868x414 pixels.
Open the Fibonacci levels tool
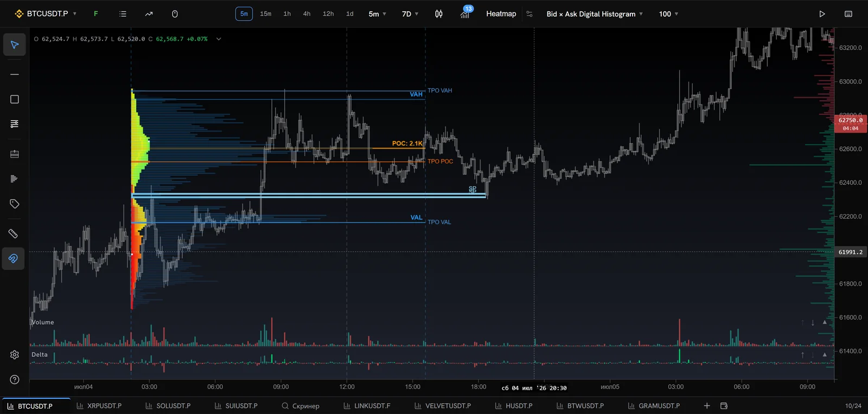coord(15,124)
